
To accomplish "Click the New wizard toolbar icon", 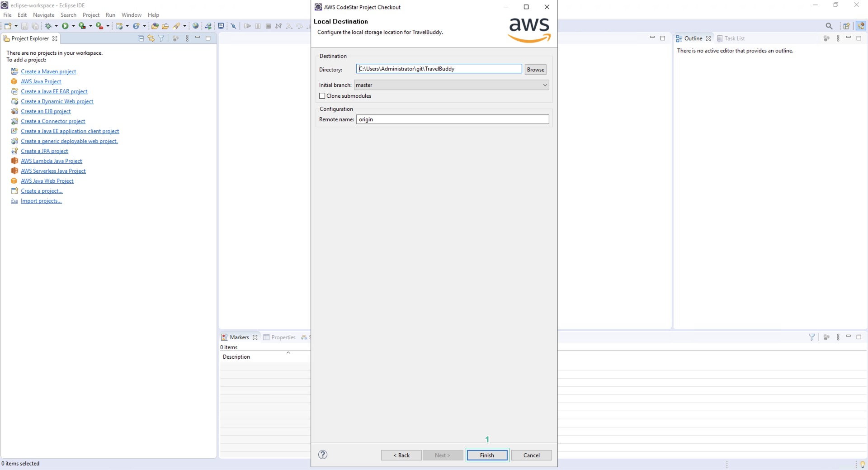I will 8,26.
